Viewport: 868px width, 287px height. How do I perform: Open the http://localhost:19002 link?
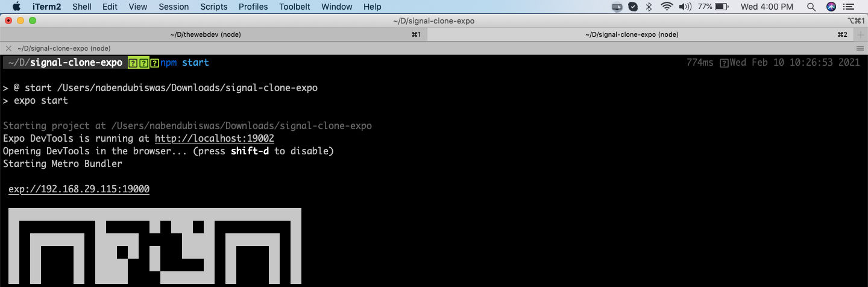coord(214,138)
